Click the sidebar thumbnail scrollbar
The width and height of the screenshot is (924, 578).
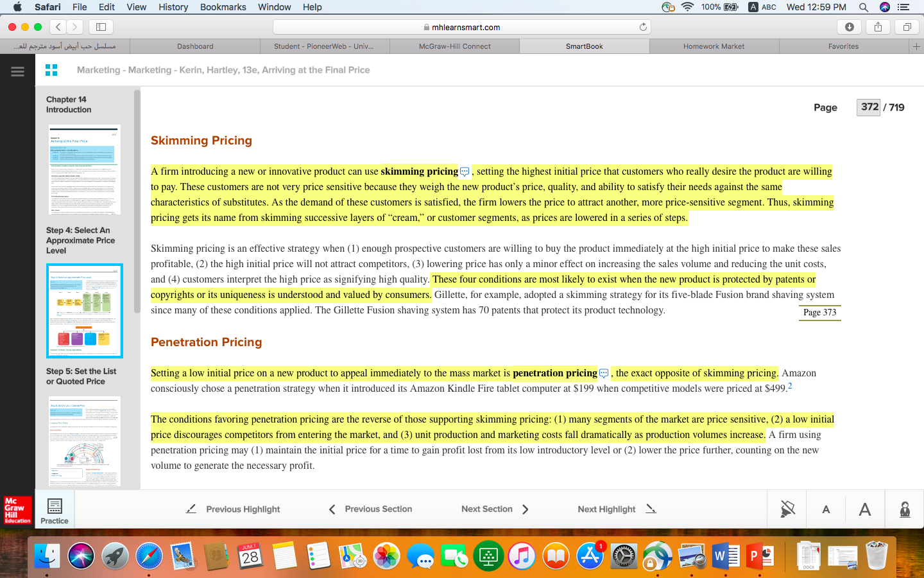[137, 202]
